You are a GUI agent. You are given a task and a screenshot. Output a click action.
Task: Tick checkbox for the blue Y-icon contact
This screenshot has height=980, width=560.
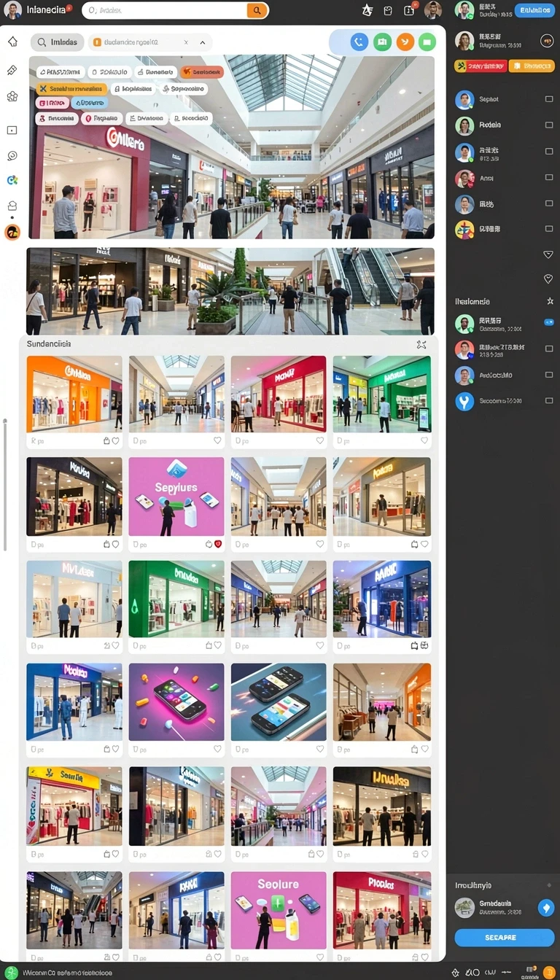pyautogui.click(x=549, y=400)
